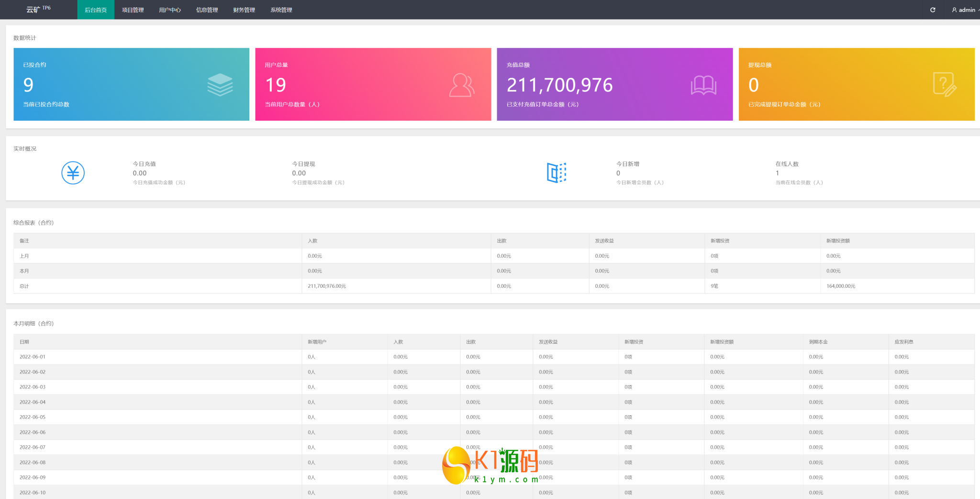
Task: Click the 应发利息 column header
Action: click(904, 342)
